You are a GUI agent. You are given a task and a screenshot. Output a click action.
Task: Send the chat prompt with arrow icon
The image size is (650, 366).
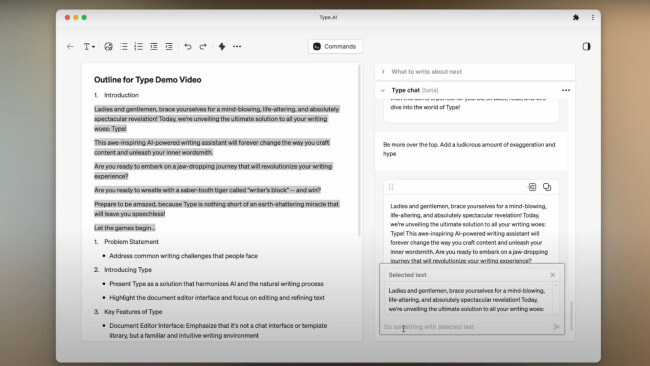tap(556, 327)
